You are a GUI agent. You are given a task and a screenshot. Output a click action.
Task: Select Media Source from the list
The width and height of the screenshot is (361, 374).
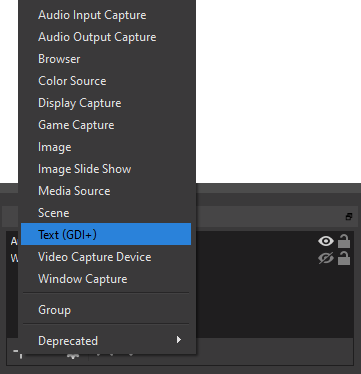106,191
